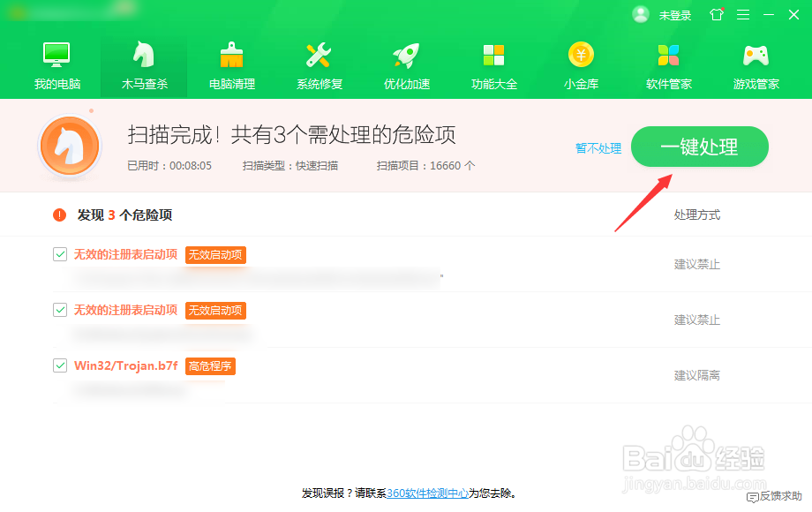Open the 系统修复 system repair tool

pos(319,62)
